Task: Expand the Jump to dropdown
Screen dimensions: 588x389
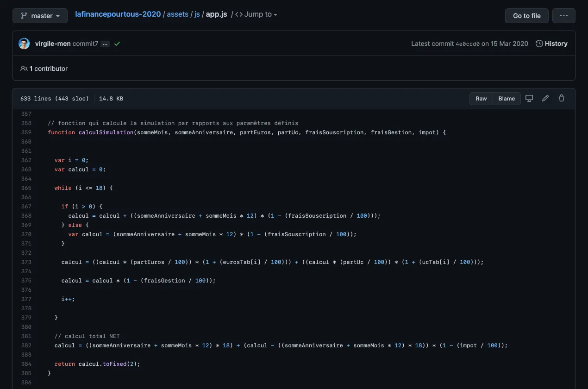Action: click(x=256, y=14)
